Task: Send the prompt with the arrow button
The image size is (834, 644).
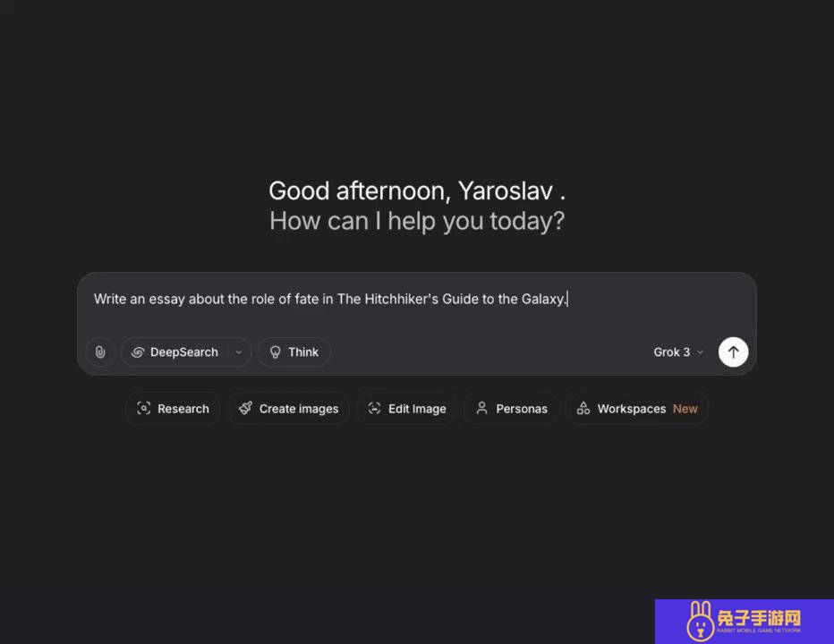Action: (x=733, y=352)
